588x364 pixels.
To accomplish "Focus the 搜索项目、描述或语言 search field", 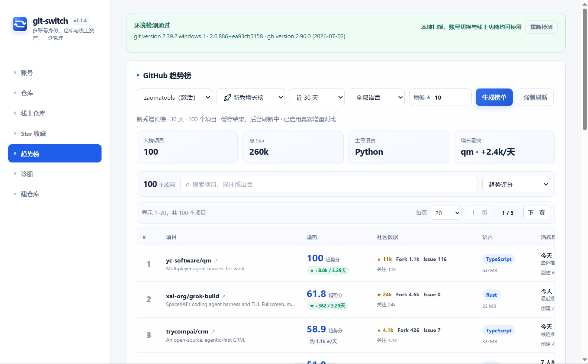I will coord(329,184).
